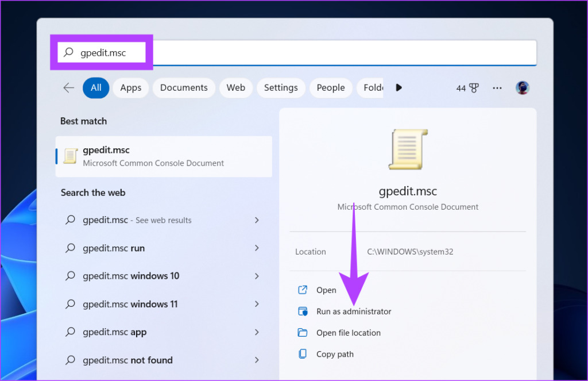Expand chevron for gpedit.msc windows 11

coord(257,304)
